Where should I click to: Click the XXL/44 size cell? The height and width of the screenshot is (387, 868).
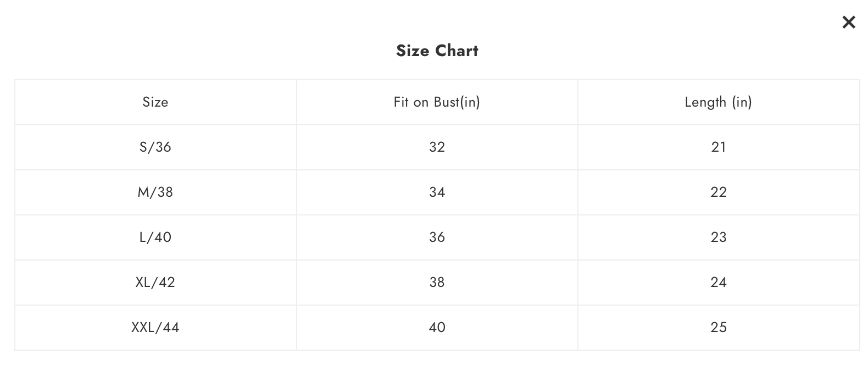pyautogui.click(x=155, y=328)
